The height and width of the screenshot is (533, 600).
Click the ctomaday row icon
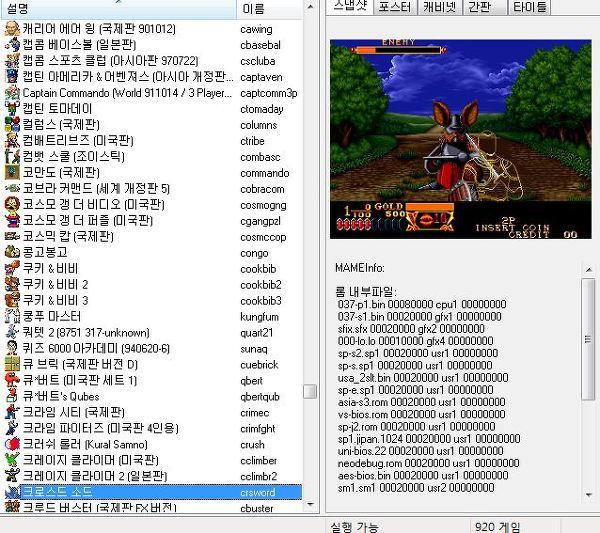[12, 109]
